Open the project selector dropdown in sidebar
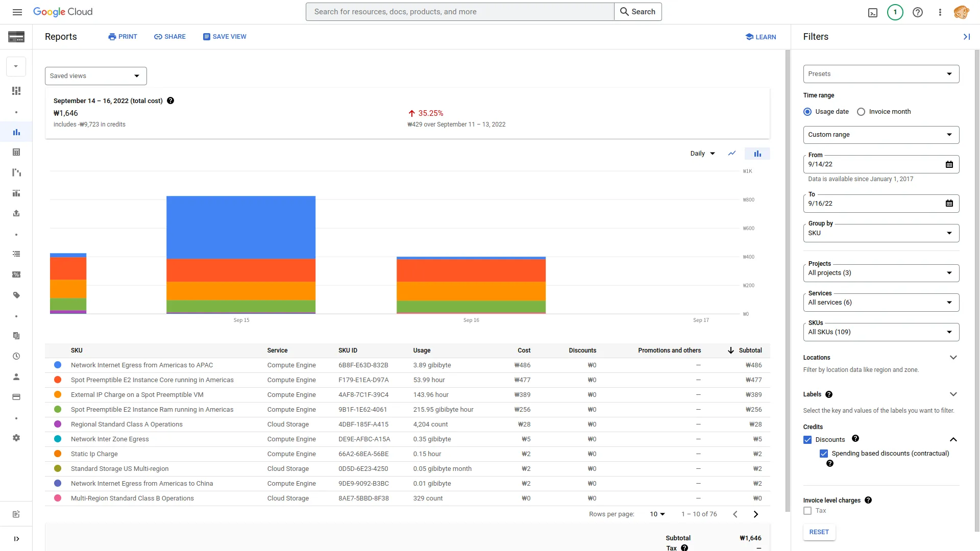980x551 pixels. (x=16, y=66)
